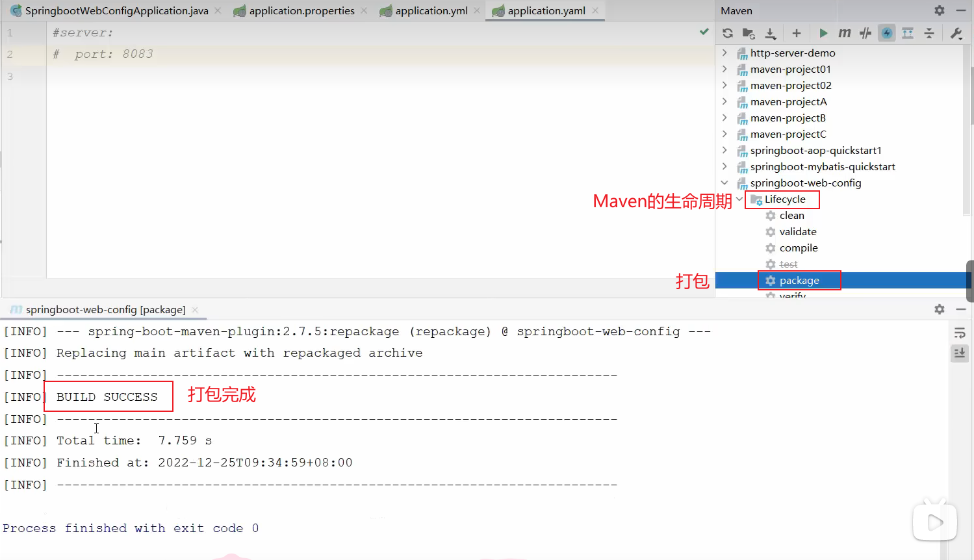
Task: Select the compile lifecycle goal
Action: 799,248
